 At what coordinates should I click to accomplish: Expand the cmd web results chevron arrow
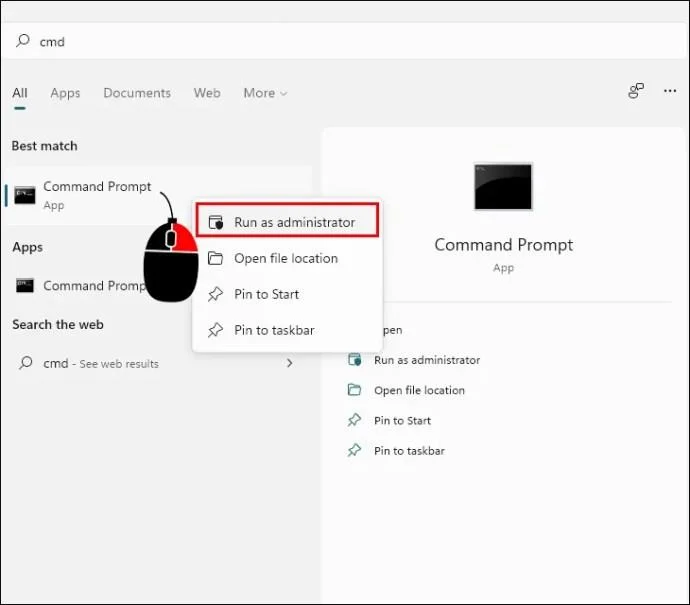290,363
